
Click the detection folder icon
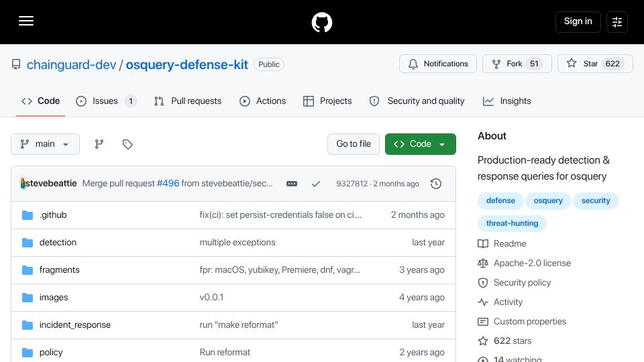click(x=28, y=243)
